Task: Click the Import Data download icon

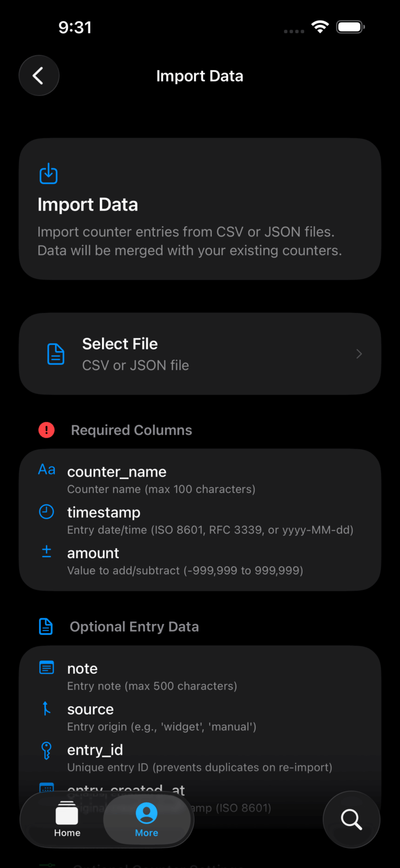Action: tap(48, 174)
